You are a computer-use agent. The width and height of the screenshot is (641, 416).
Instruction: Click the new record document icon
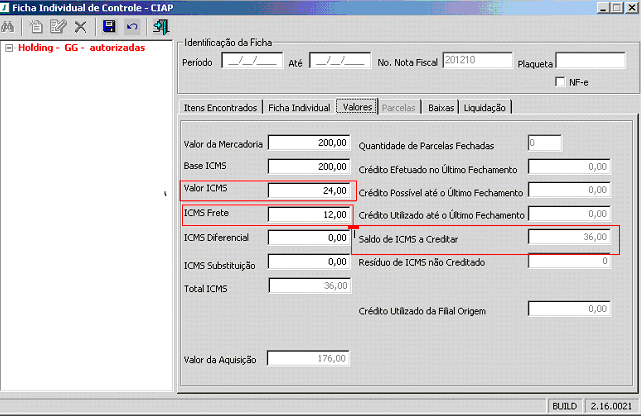coord(36,27)
